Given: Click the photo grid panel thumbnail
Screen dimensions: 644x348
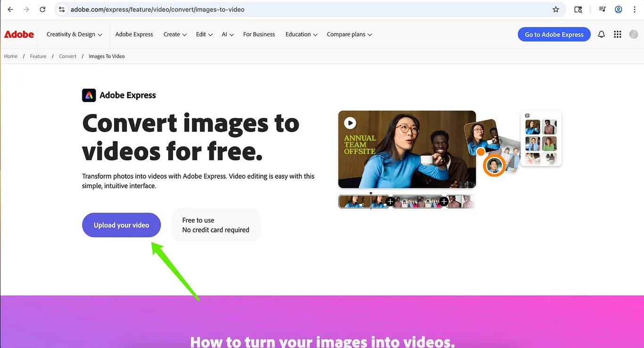Looking at the screenshot, I should [541, 139].
